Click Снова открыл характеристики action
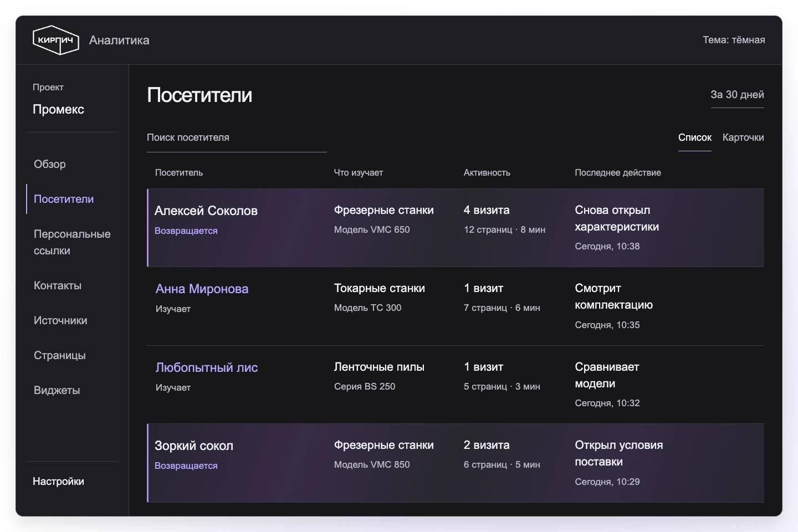798x532 pixels. pos(617,218)
